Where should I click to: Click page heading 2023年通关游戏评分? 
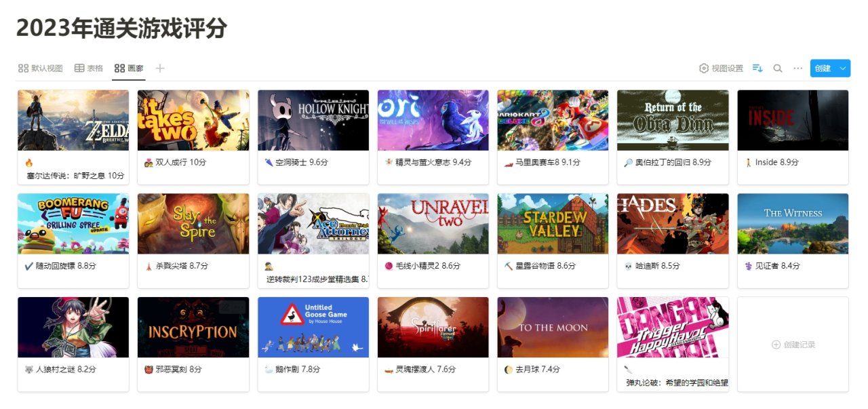coord(122,28)
